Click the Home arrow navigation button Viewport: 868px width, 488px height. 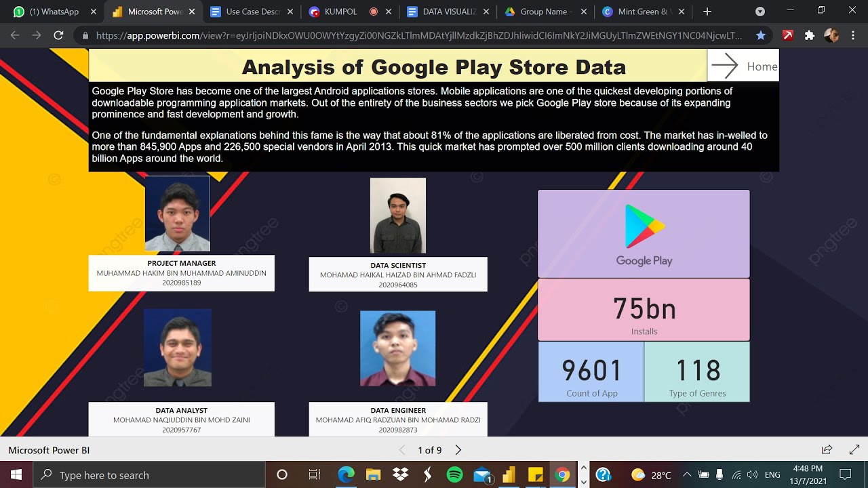click(x=743, y=66)
